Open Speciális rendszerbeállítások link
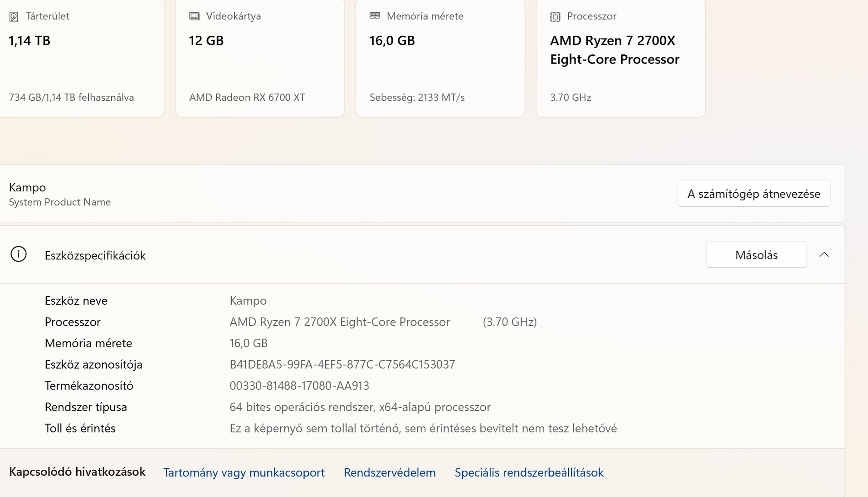This screenshot has height=497, width=868. point(529,473)
